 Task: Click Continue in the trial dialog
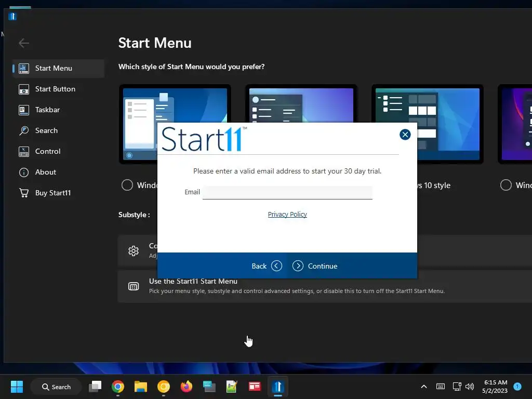(x=315, y=266)
